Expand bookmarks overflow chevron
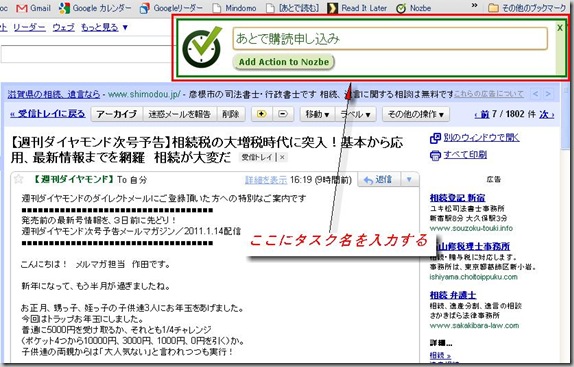 474,5
